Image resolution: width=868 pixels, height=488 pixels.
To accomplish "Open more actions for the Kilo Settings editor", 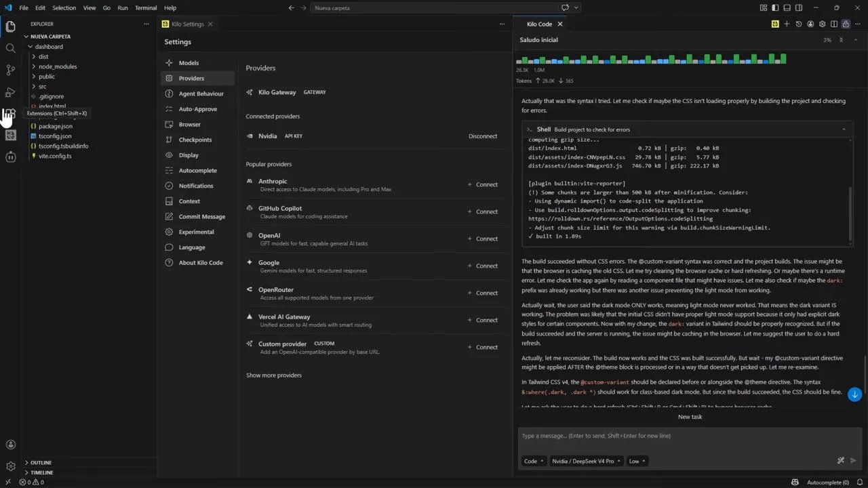I will [502, 24].
